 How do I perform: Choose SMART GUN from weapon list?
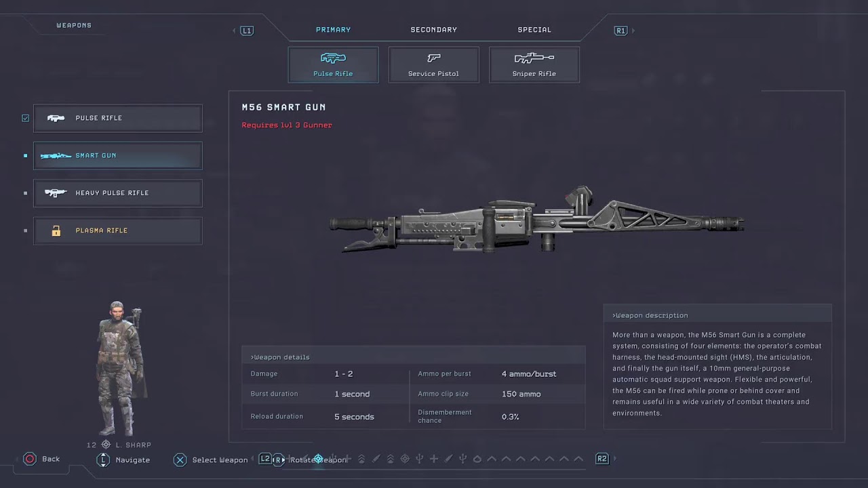click(118, 156)
